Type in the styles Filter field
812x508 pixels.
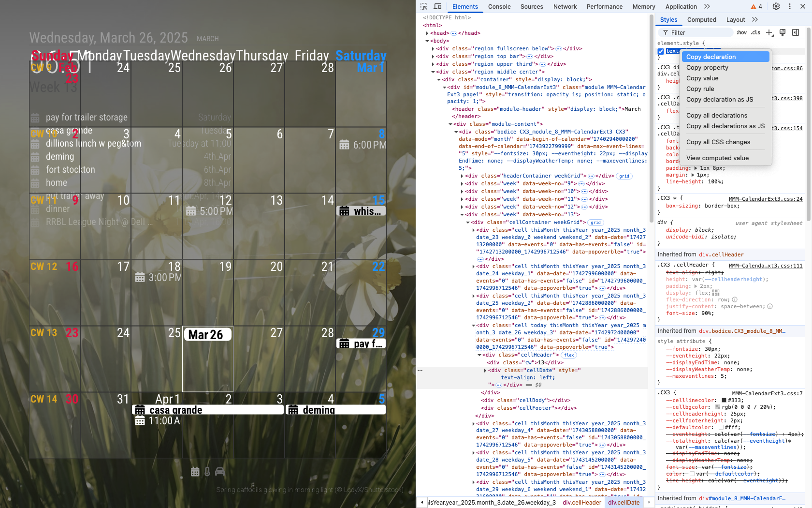pos(700,32)
